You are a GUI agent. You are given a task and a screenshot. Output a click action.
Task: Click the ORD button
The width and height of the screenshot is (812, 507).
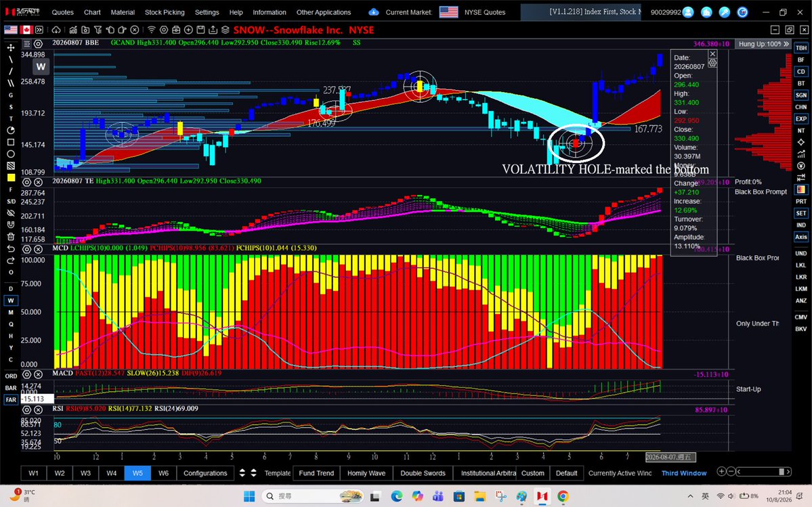[x=10, y=376]
